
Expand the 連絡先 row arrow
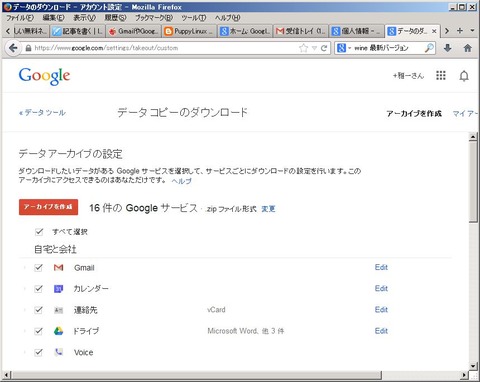coord(25,310)
